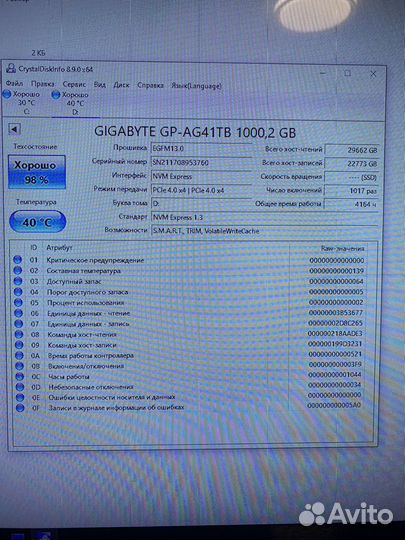The height and width of the screenshot is (540, 405).
Task: Click the Хорошо status icon above D:
Action: tap(56, 95)
